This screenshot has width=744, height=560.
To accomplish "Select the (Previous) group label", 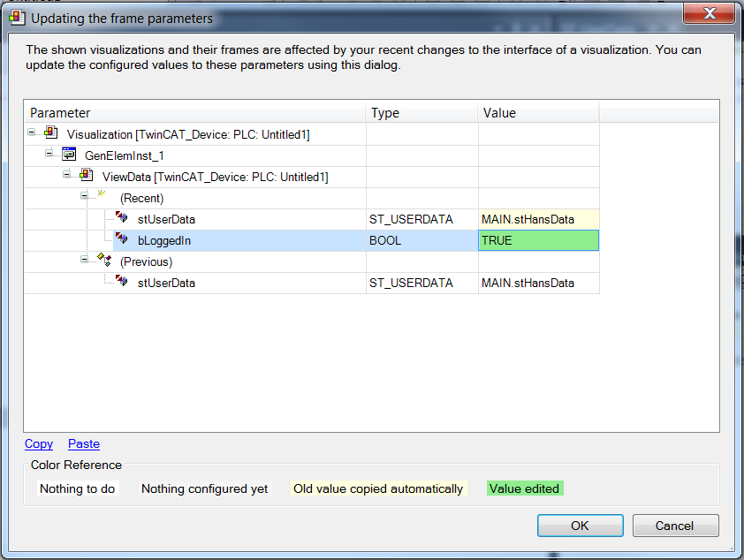I will tap(146, 261).
